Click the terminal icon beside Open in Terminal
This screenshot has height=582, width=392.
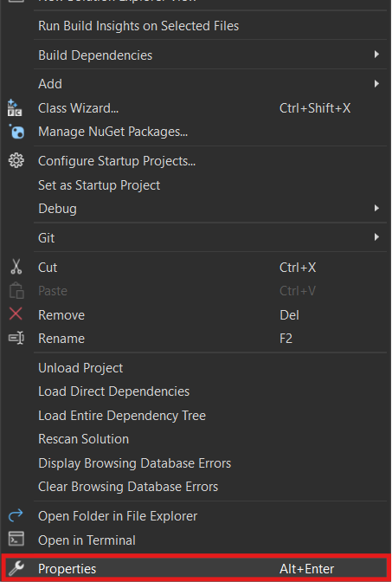tap(16, 539)
